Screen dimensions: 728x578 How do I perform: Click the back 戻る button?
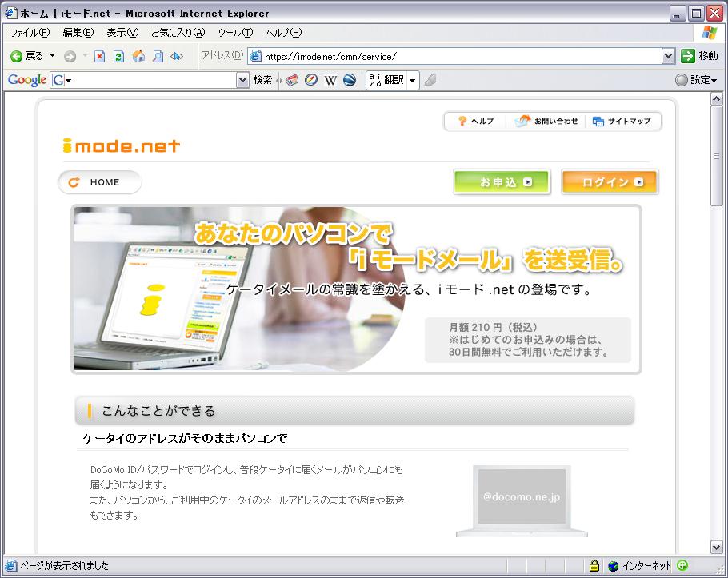coord(27,56)
